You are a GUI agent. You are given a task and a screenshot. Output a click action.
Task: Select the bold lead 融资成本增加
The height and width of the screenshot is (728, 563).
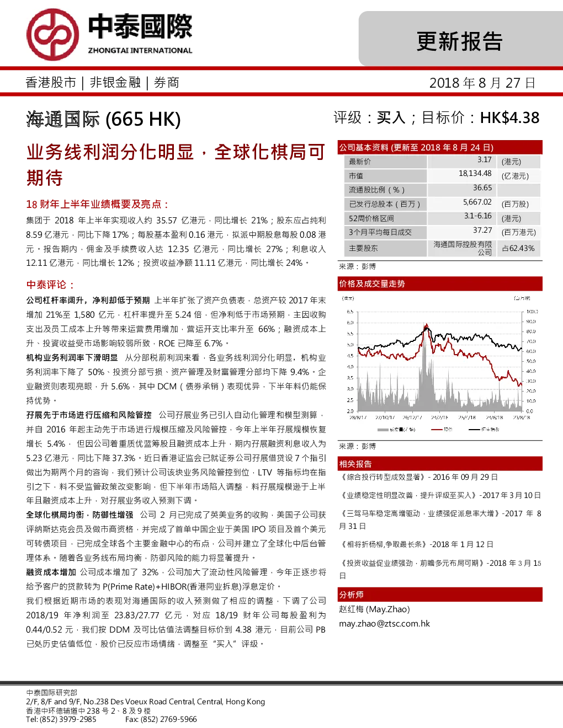[51, 572]
